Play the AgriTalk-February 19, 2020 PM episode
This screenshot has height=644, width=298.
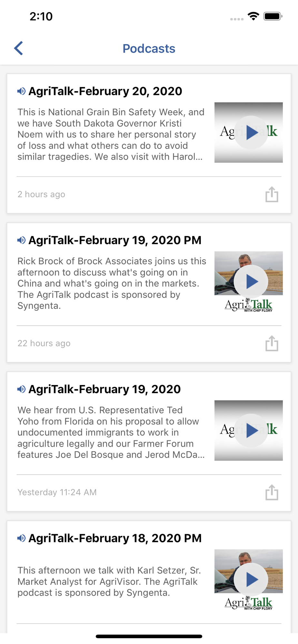coord(251,281)
